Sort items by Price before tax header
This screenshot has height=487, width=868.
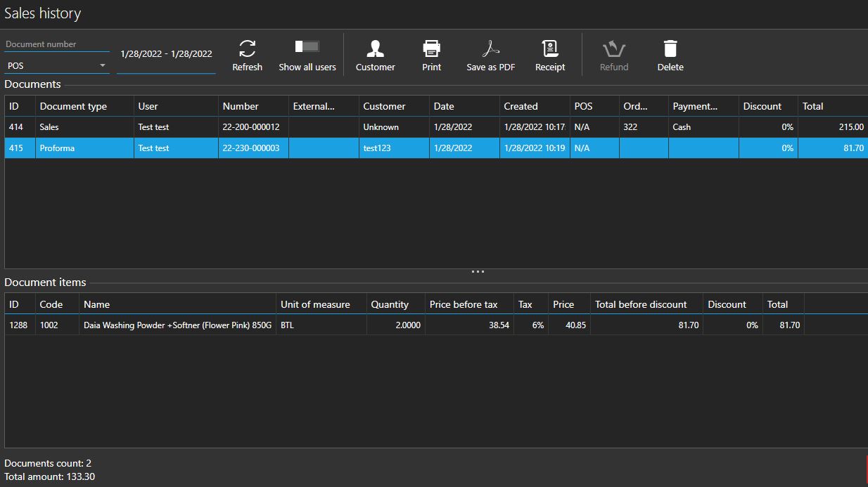click(x=463, y=304)
